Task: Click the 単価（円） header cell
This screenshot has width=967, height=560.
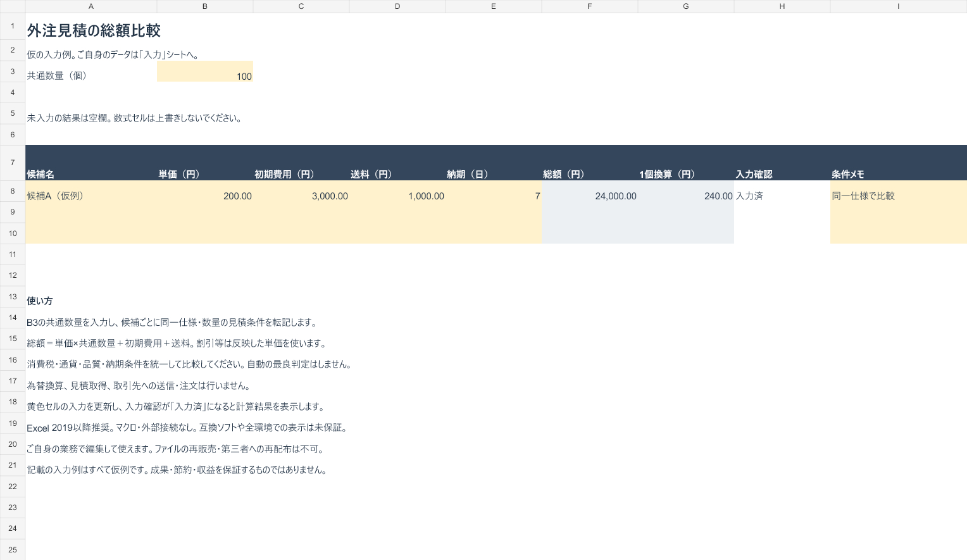Action: click(205, 163)
